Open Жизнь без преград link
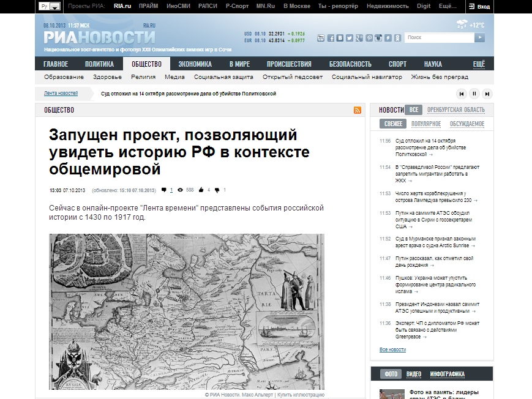 tap(440, 77)
